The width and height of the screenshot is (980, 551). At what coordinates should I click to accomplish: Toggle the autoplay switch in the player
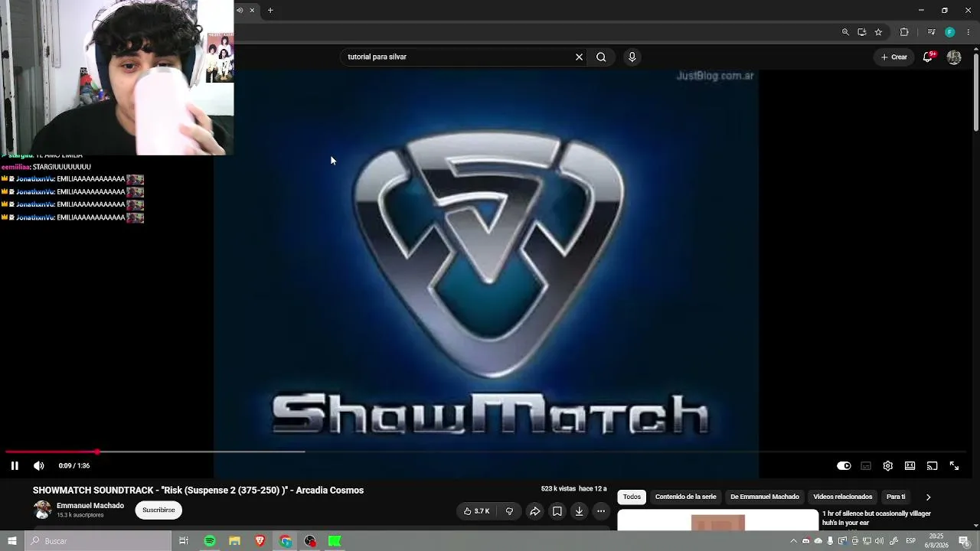coord(844,465)
